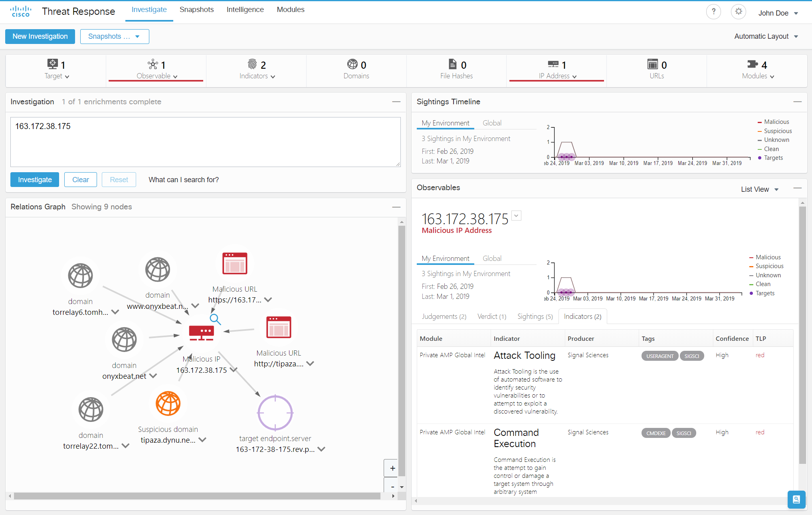Click the zoom in control on the graph
This screenshot has width=812, height=515.
click(392, 468)
